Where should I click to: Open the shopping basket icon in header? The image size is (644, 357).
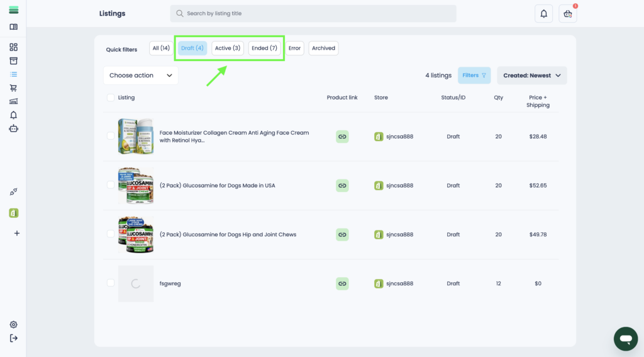pos(567,14)
